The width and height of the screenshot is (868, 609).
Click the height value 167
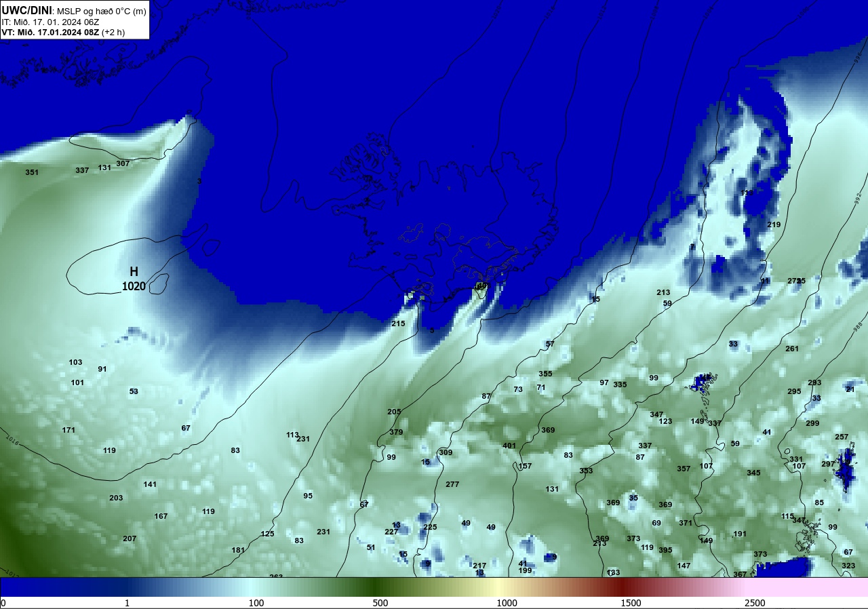[x=161, y=516]
